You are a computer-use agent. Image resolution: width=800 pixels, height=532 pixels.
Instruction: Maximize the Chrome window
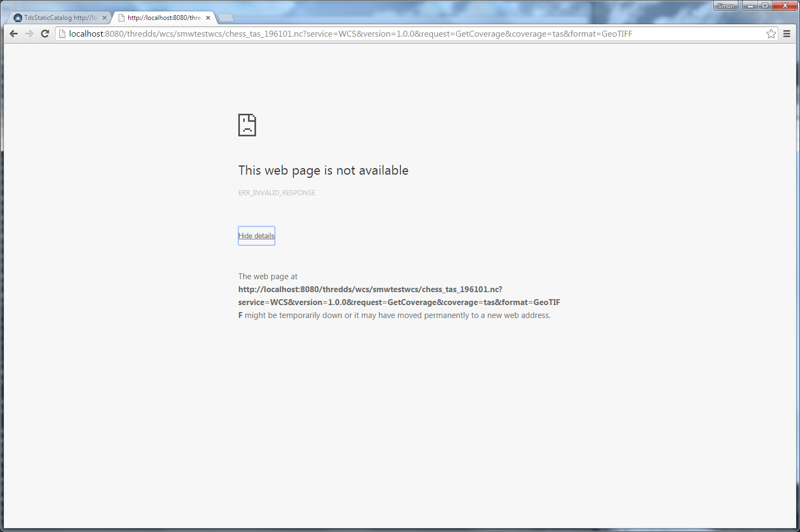pyautogui.click(x=765, y=6)
